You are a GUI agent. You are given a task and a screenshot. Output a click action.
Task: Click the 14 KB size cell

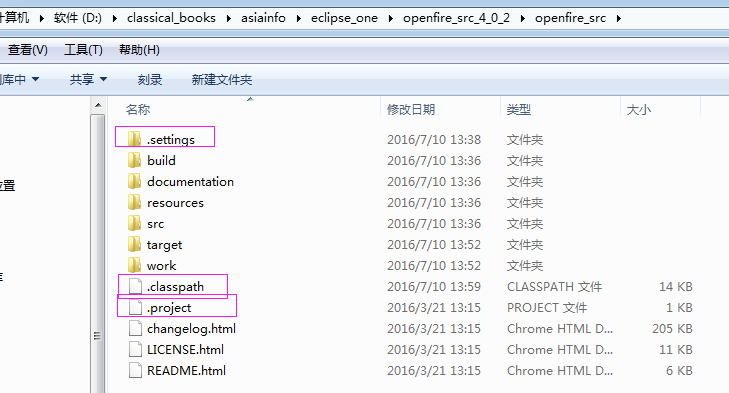676,286
